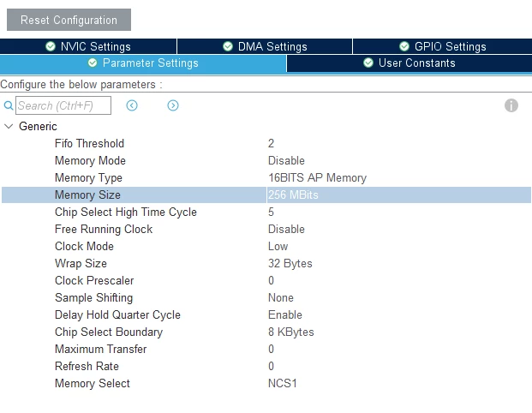This screenshot has width=532, height=413.
Task: Select the Memory Type parameter label
Action: [88, 178]
